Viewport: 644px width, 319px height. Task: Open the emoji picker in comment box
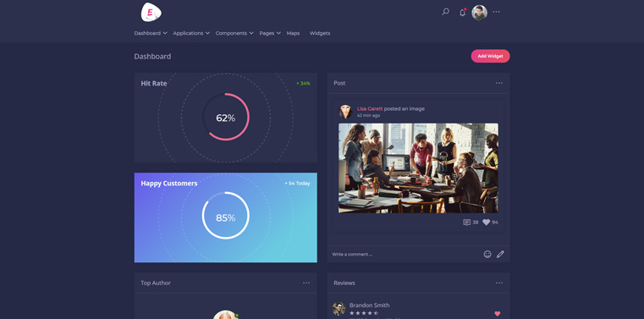(x=487, y=254)
